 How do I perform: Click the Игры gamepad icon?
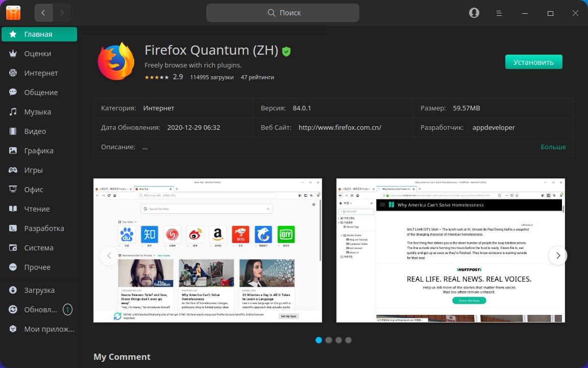pyautogui.click(x=13, y=170)
